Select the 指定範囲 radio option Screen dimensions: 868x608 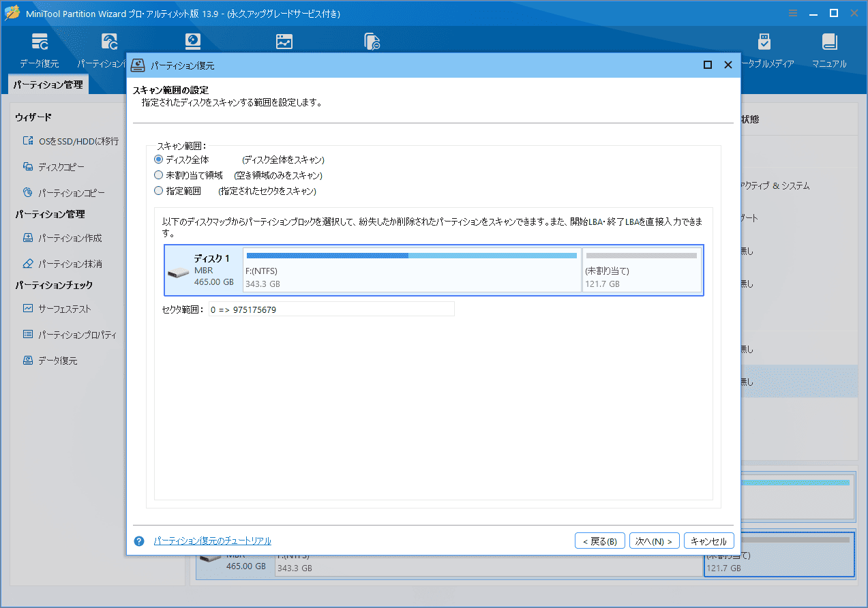[159, 191]
